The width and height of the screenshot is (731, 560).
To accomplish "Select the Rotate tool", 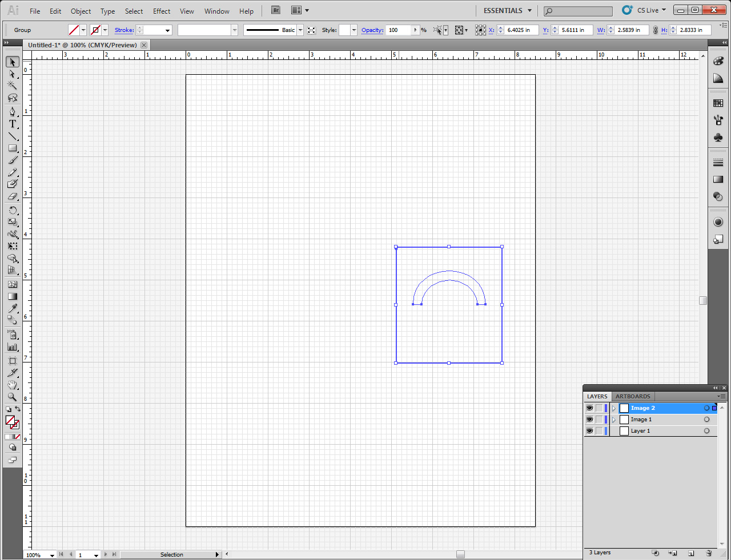I will pos(13,210).
